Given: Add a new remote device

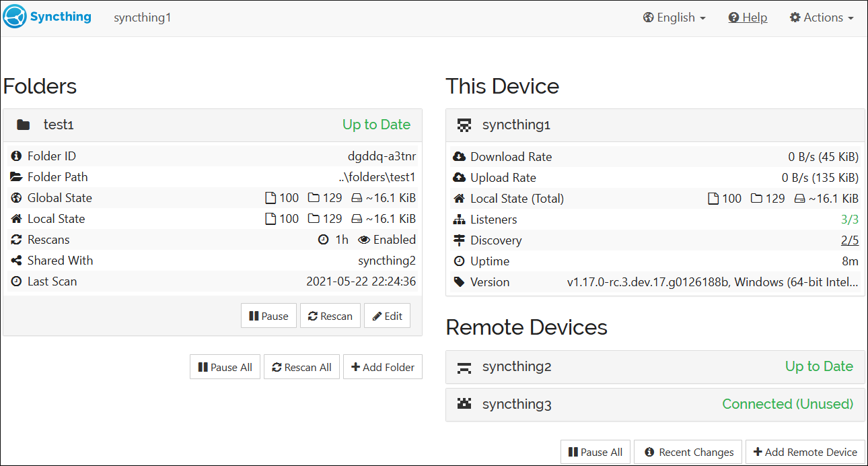Looking at the screenshot, I should tap(805, 452).
